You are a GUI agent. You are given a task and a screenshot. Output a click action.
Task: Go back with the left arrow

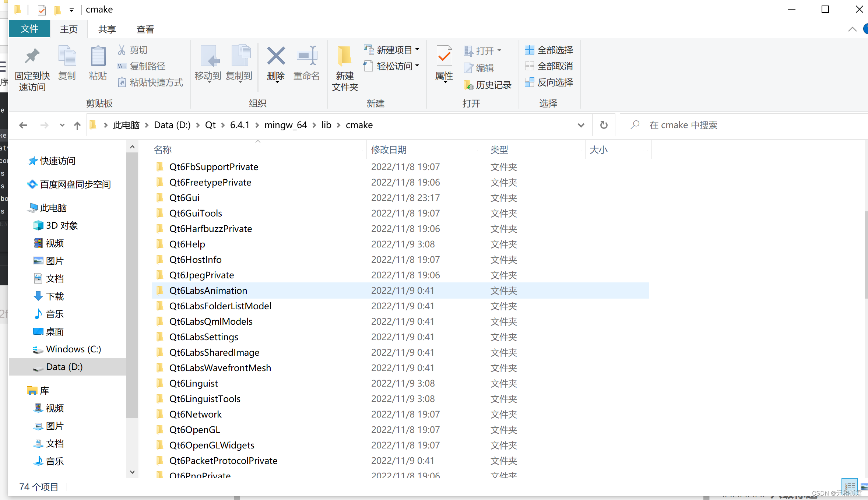pos(23,125)
